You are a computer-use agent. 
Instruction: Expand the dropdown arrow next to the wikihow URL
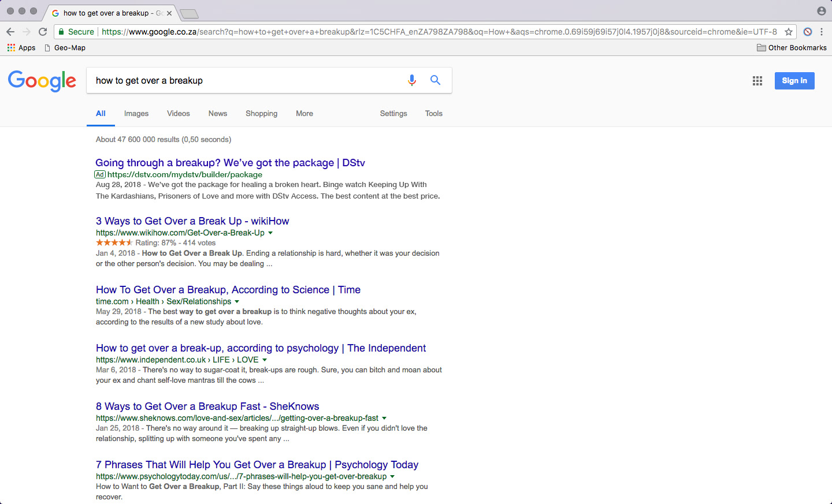[270, 233]
